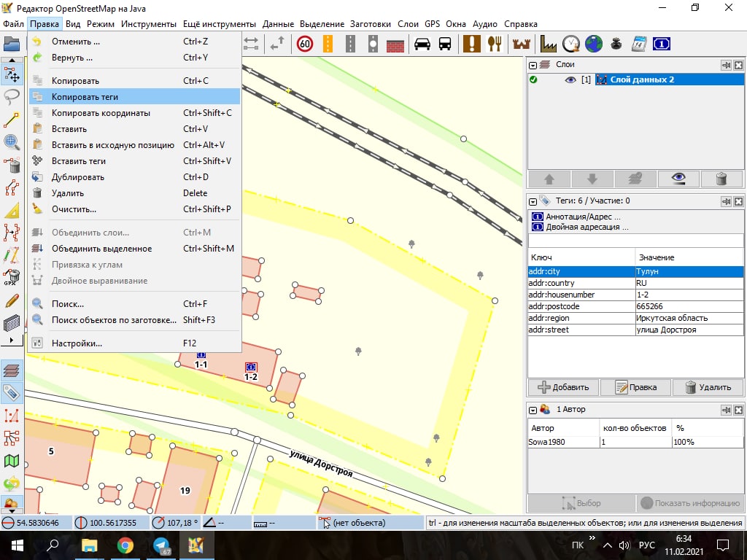Screen dimensions: 747x560
Task: Choose Поиск... menu entry
Action: pyautogui.click(x=134, y=303)
